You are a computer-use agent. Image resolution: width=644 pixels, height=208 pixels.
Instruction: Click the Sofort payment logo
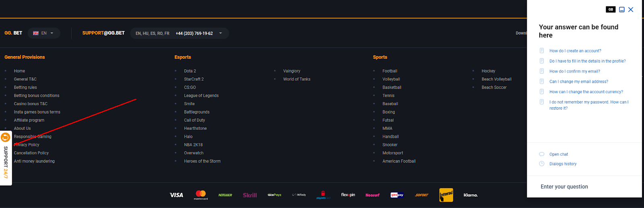pos(422,195)
